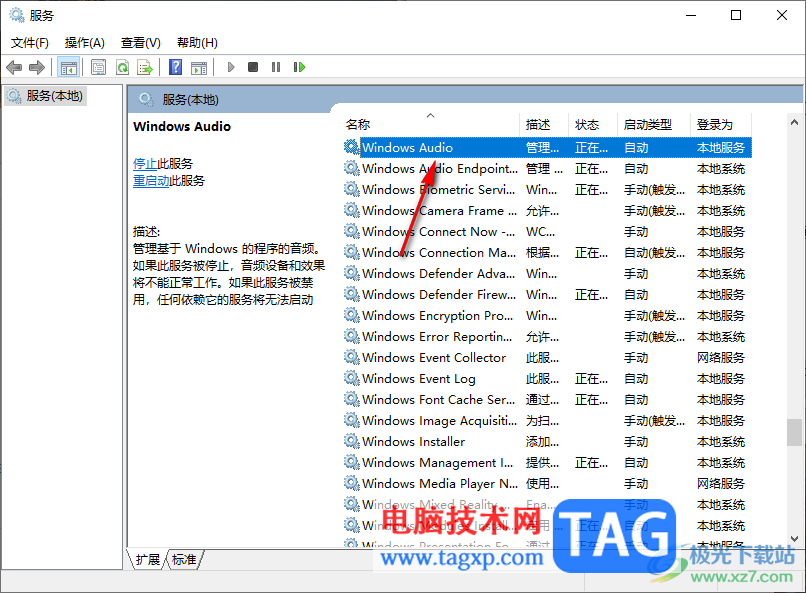
Task: Click the Export List toolbar icon
Action: pyautogui.click(x=145, y=67)
